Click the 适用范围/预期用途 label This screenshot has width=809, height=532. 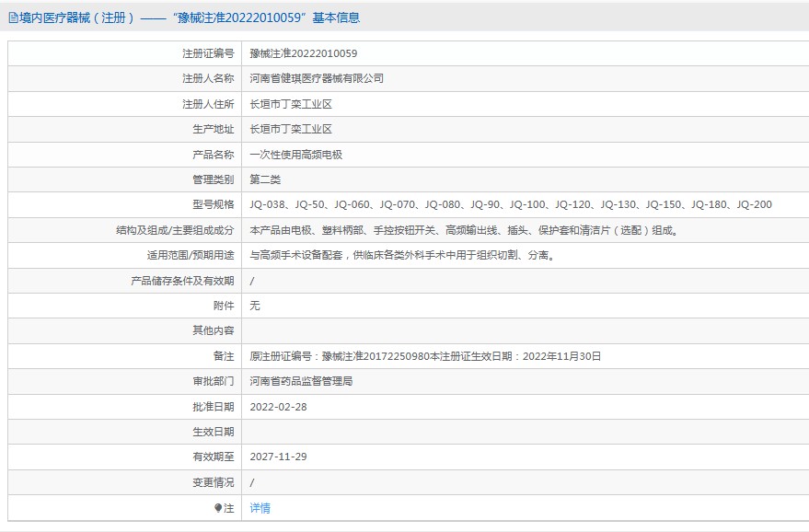tap(191, 256)
